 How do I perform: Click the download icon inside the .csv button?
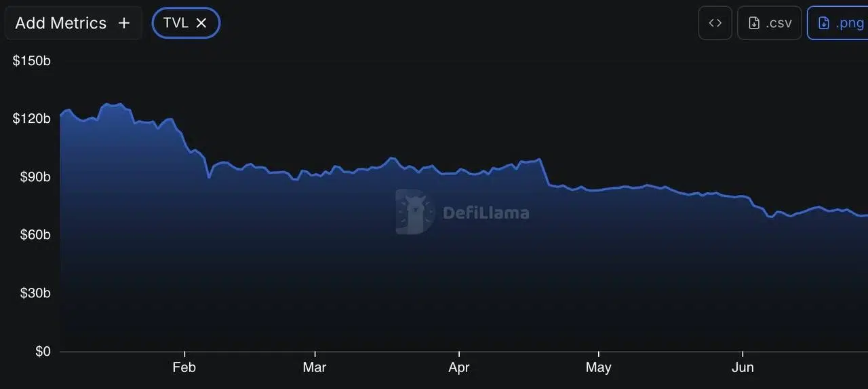754,23
